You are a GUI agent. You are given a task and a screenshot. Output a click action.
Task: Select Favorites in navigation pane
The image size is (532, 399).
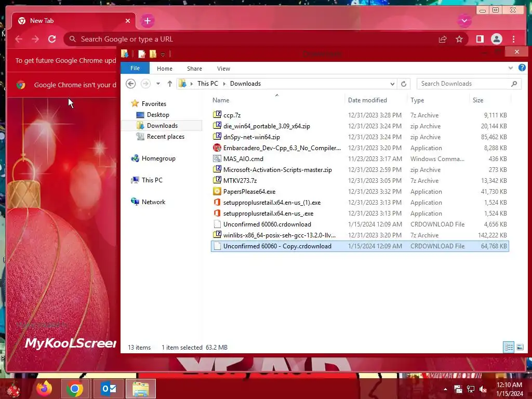pos(154,104)
